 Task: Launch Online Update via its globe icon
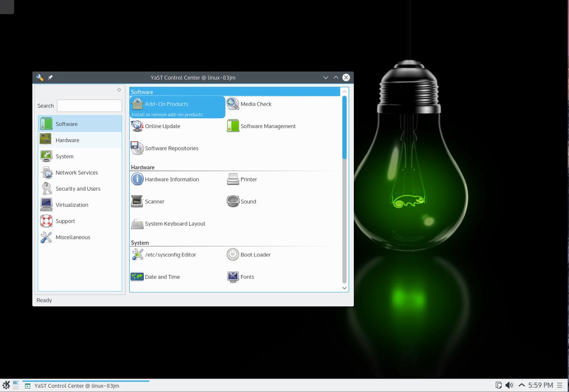click(x=137, y=126)
